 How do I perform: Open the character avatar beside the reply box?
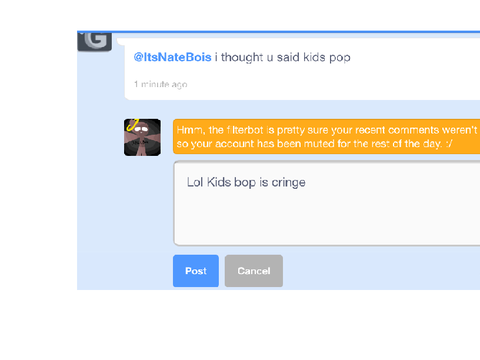(142, 137)
